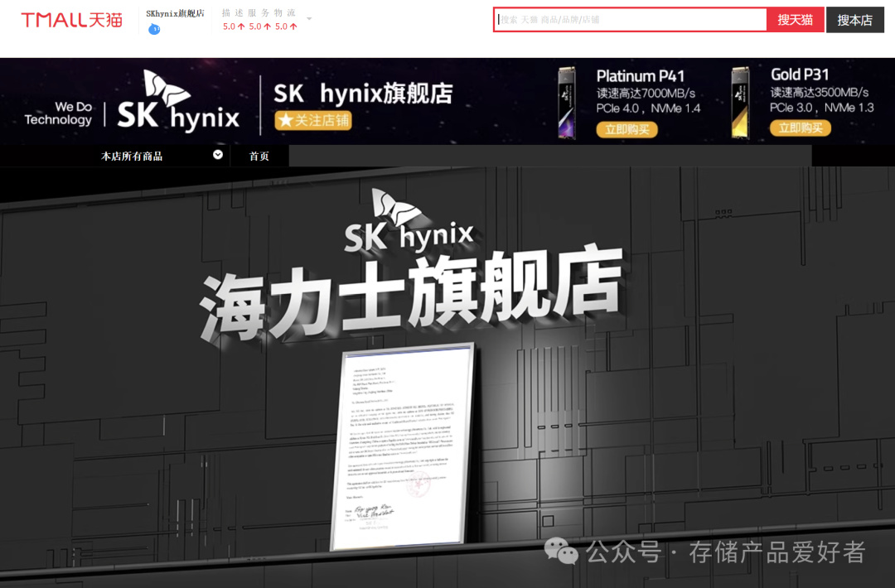Click the Platinum P41 title text
The width and height of the screenshot is (895, 588).
(x=640, y=76)
